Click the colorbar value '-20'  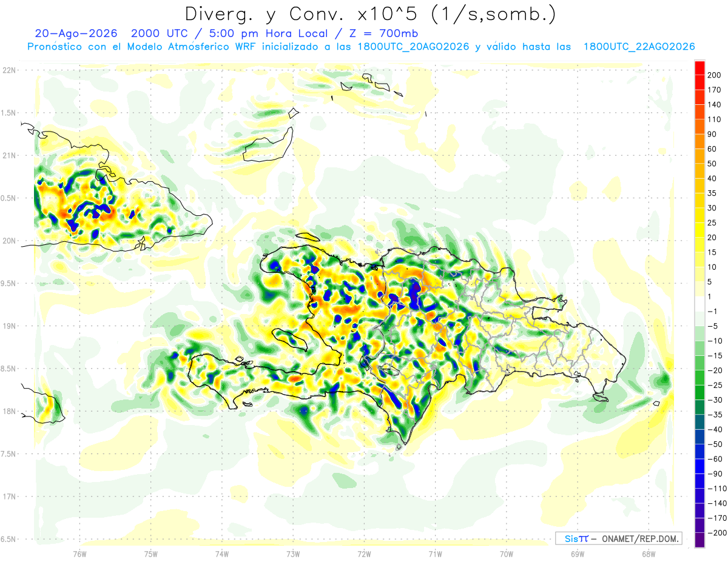point(714,370)
